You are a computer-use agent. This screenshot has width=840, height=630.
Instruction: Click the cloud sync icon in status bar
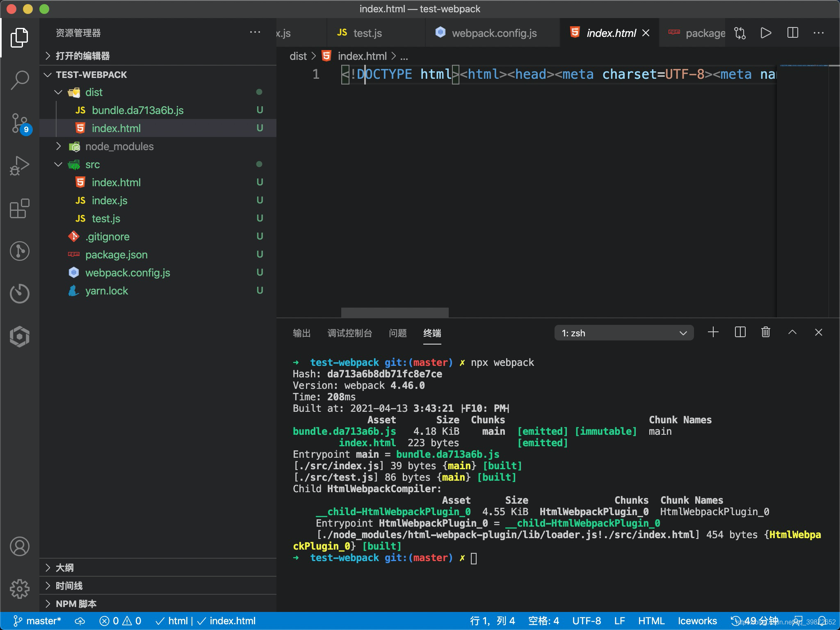point(80,621)
